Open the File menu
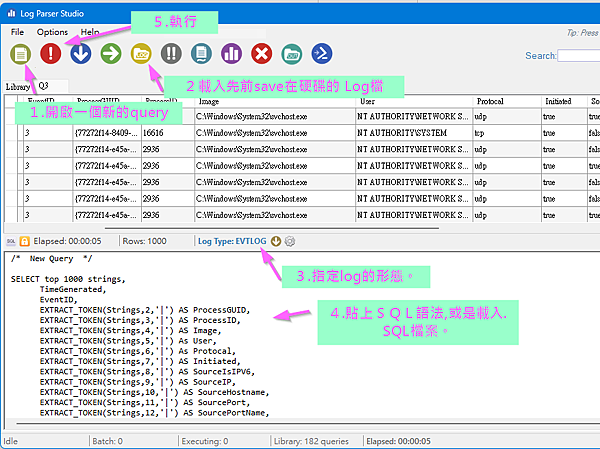This screenshot has height=449, width=600. [x=17, y=32]
